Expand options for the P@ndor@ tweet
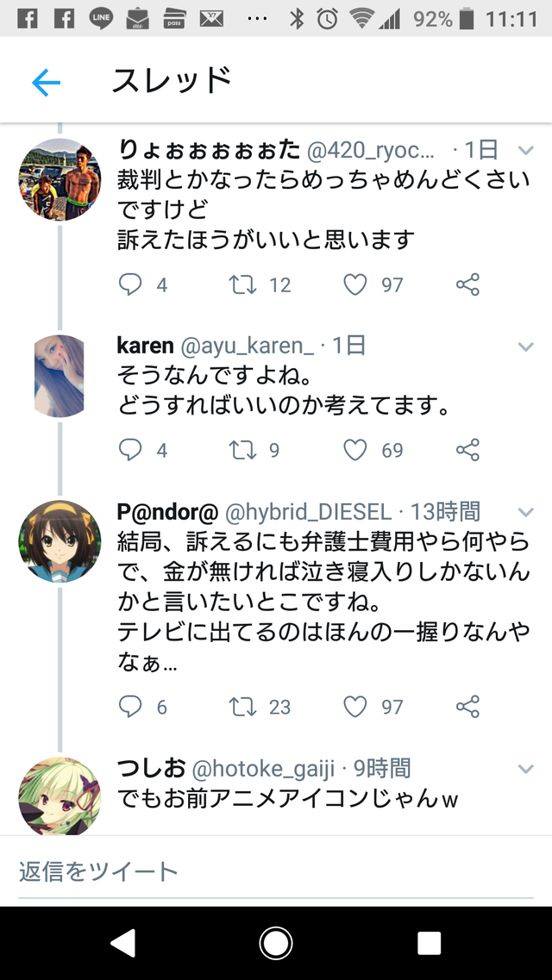This screenshot has width=552, height=980. pos(526,513)
